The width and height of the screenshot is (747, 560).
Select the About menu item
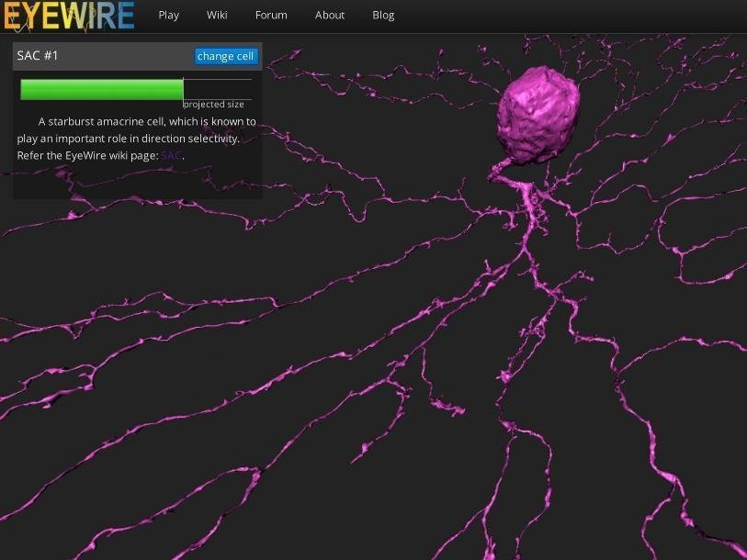[x=330, y=15]
